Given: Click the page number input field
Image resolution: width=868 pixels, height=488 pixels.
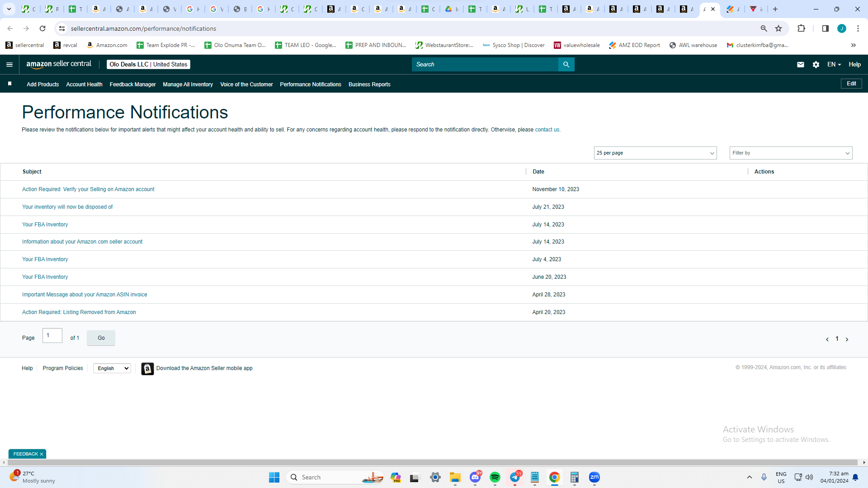Looking at the screenshot, I should pyautogui.click(x=52, y=336).
